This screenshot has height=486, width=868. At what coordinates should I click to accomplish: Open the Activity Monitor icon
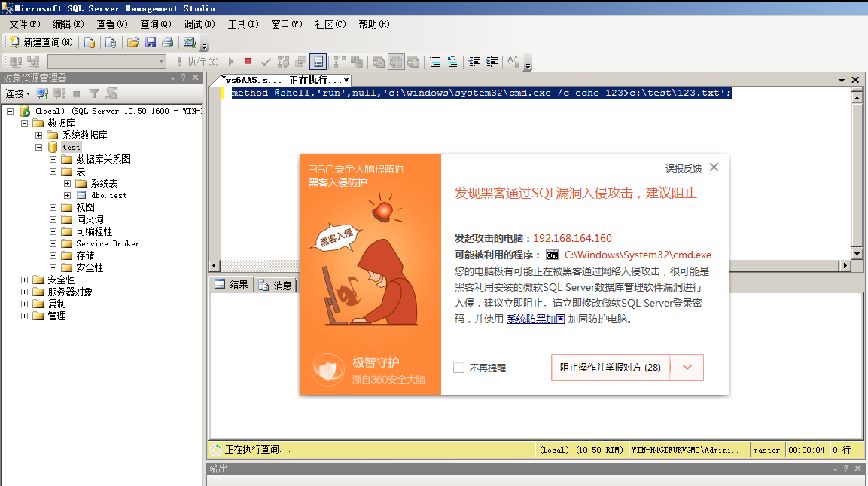click(x=189, y=42)
